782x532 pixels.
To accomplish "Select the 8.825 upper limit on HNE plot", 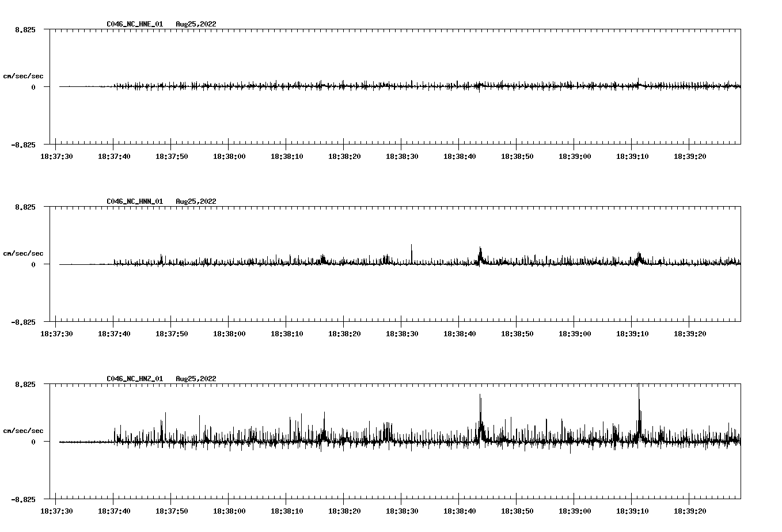I will tap(25, 29).
